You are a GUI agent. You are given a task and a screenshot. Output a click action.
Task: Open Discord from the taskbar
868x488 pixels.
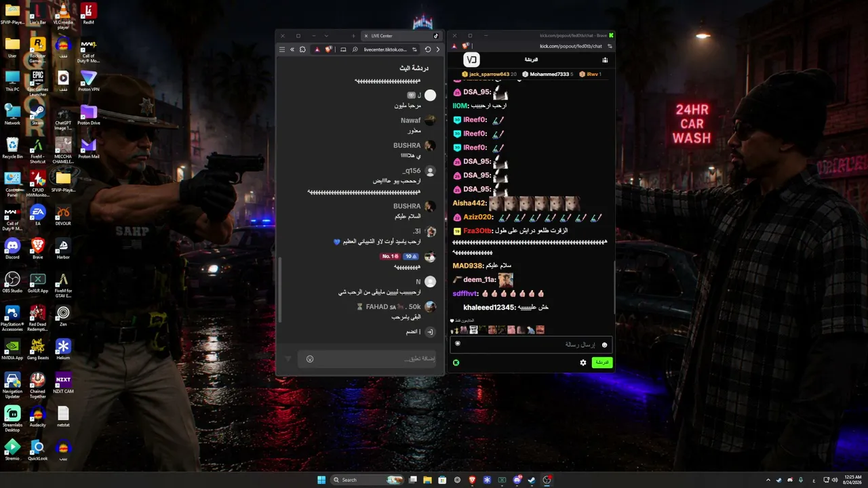click(517, 480)
